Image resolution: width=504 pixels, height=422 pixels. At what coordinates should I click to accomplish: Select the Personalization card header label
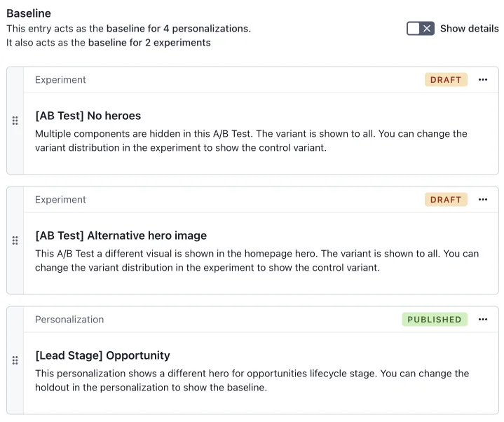(69, 320)
